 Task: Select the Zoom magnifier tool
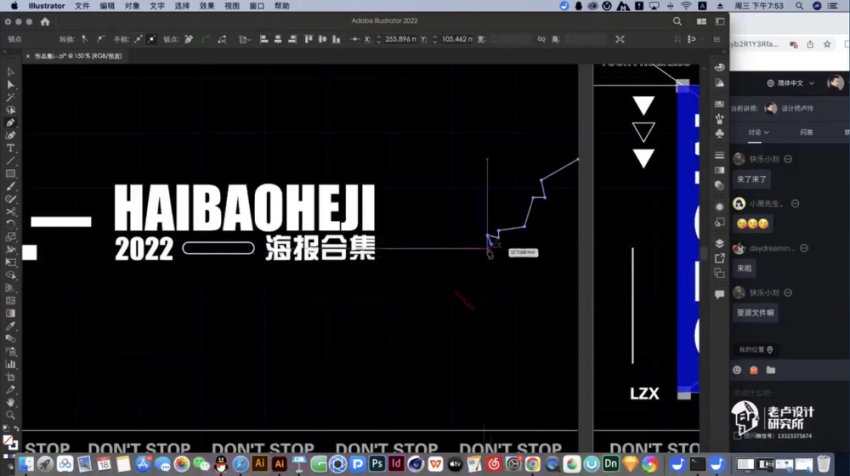[x=11, y=415]
